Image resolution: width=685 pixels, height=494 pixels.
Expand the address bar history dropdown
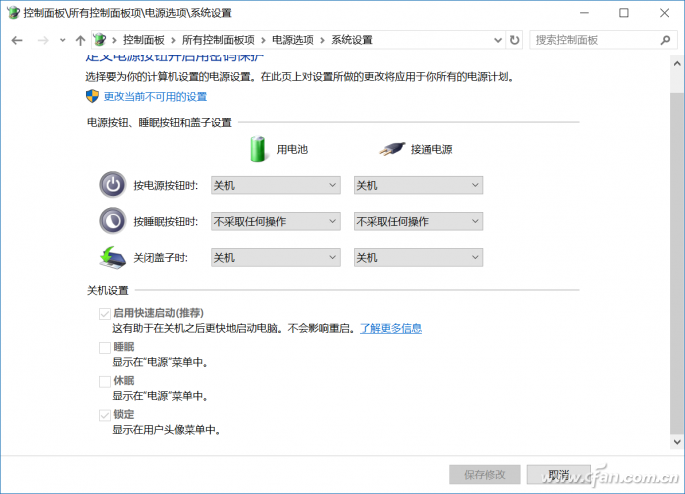[498, 40]
